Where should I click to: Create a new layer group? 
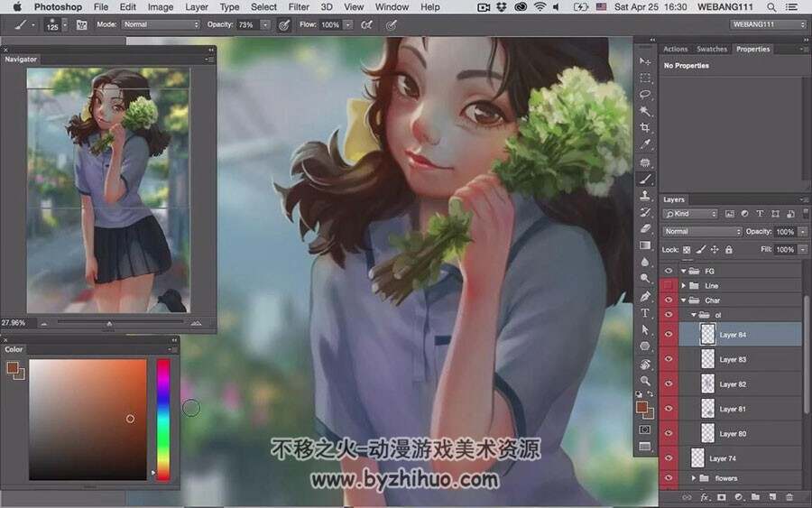[x=755, y=497]
